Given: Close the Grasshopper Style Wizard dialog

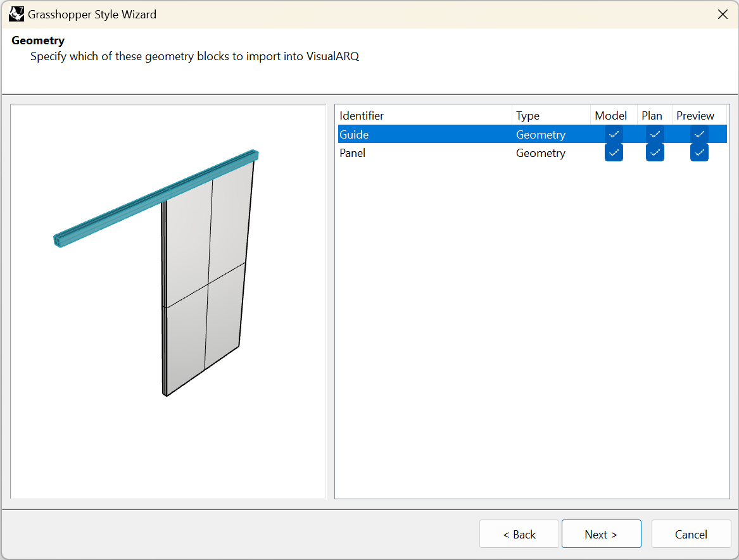Looking at the screenshot, I should pyautogui.click(x=723, y=15).
